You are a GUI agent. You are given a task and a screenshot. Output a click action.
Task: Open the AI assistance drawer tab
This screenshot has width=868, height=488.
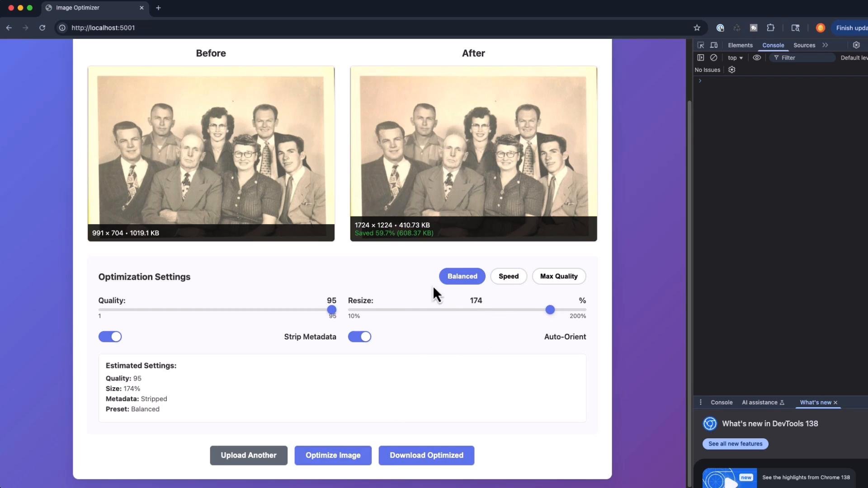(x=763, y=402)
